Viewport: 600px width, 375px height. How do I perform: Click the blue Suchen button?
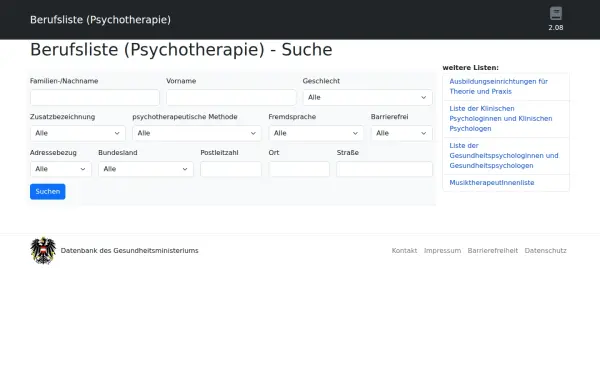tap(48, 192)
